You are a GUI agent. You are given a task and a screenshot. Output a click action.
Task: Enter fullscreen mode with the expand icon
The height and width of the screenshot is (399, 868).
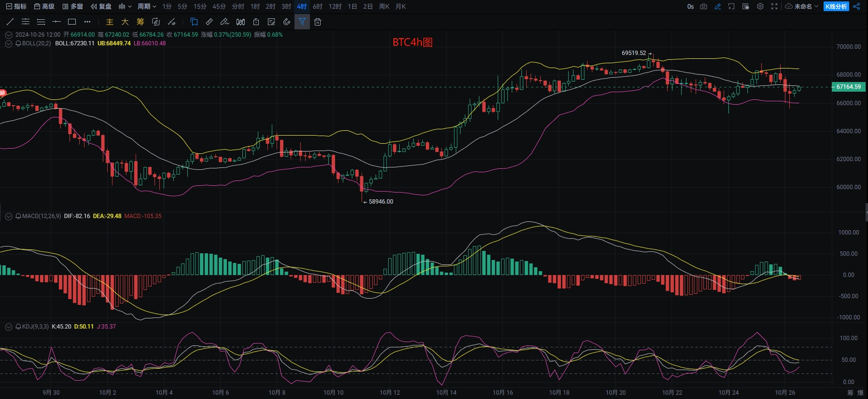(x=774, y=6)
